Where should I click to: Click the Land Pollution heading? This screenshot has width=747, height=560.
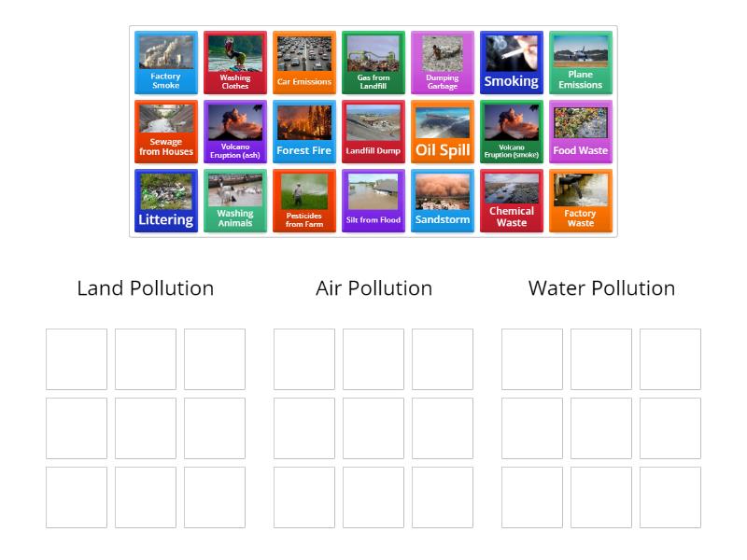(x=146, y=287)
